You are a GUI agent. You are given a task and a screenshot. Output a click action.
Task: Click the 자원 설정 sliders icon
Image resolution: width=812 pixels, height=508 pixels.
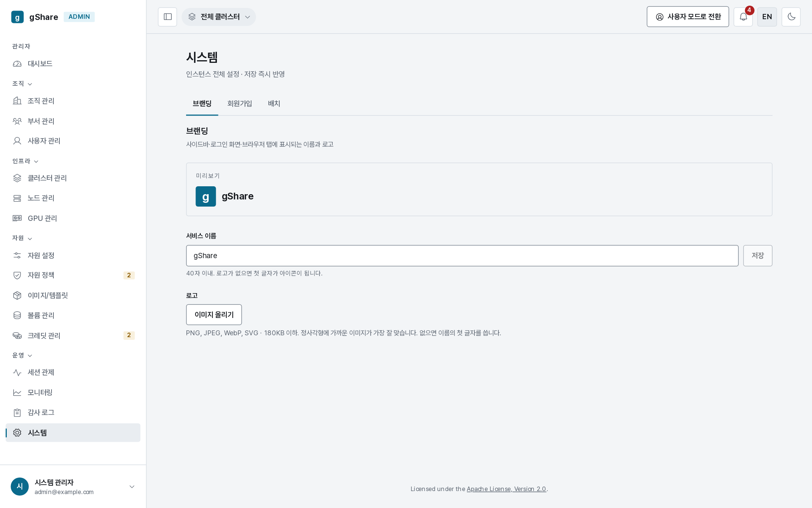[x=17, y=256]
